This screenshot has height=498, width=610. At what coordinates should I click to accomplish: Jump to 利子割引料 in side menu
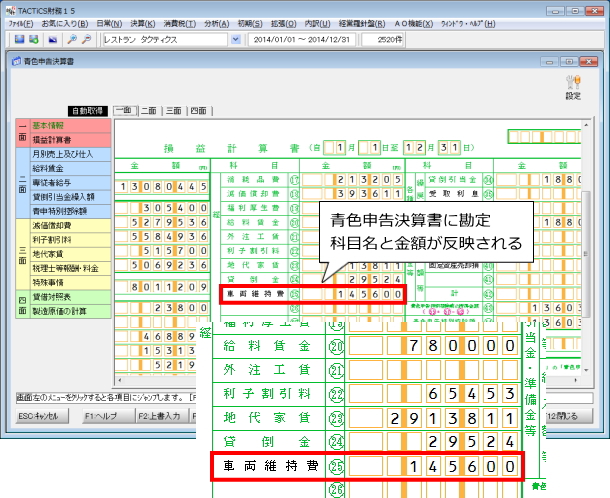pyautogui.click(x=70, y=240)
